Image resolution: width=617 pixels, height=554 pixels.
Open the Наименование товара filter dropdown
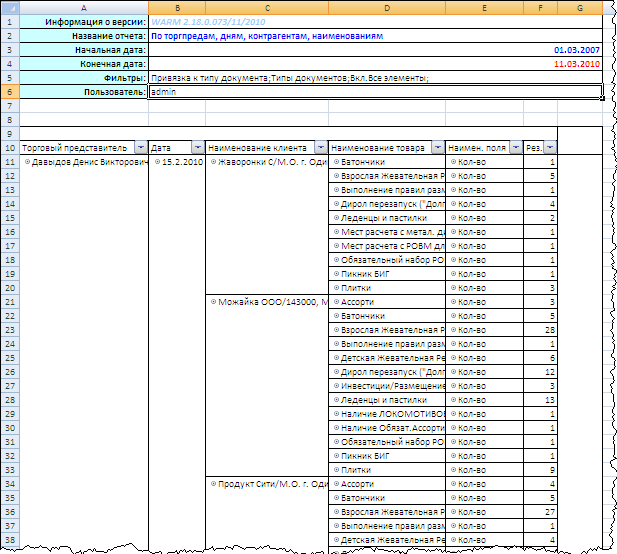[437, 147]
